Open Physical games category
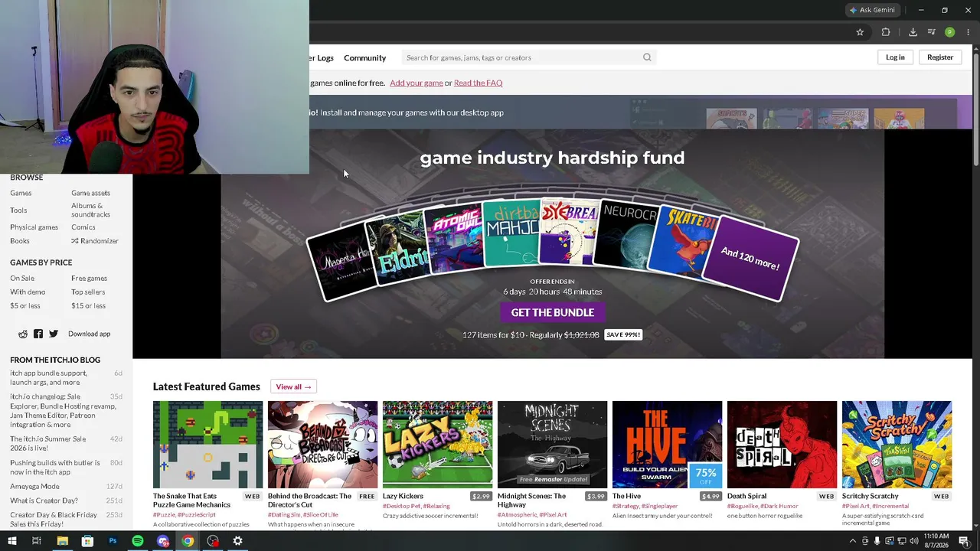Viewport: 980px width, 551px height. (x=34, y=227)
